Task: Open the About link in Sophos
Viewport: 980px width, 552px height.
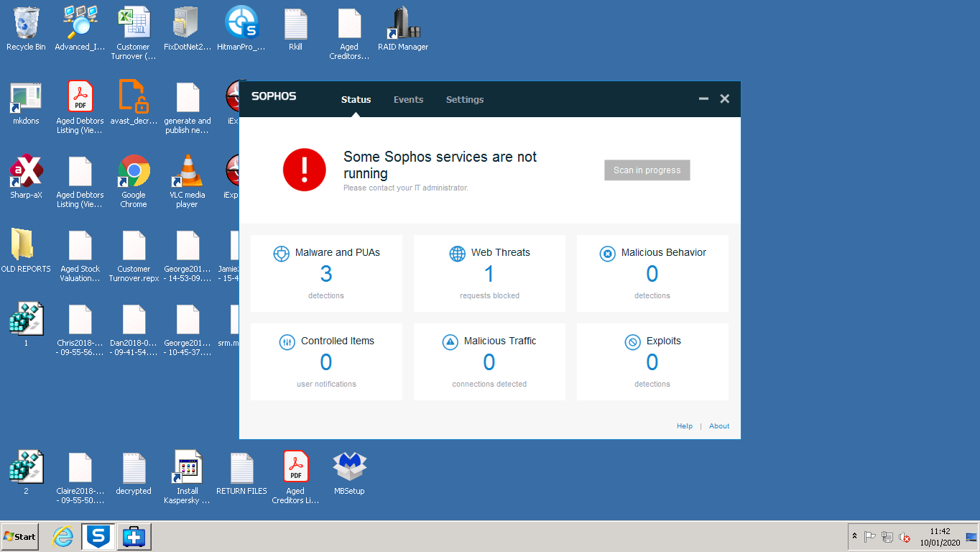Action: pos(719,426)
